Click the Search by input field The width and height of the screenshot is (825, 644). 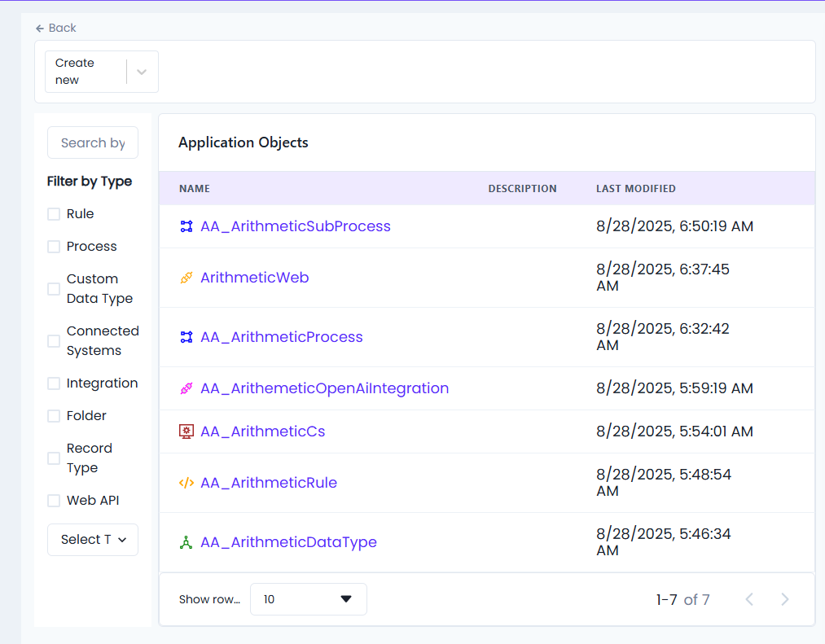coord(93,142)
